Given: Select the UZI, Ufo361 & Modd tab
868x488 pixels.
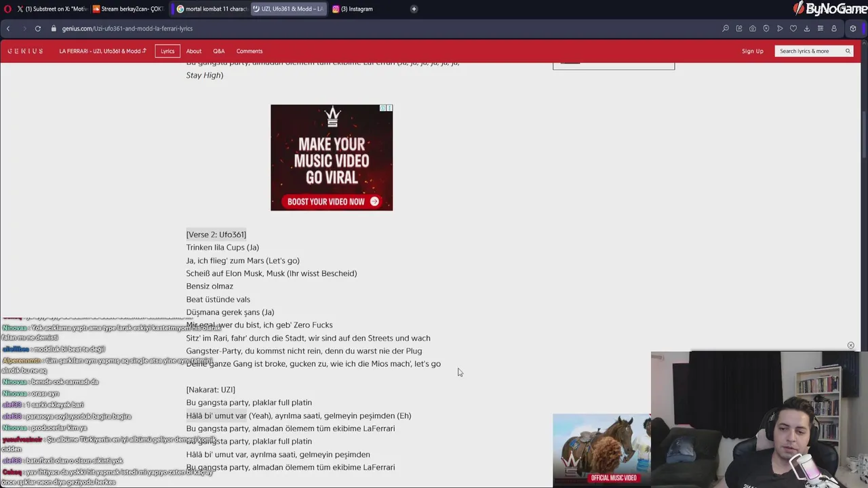Looking at the screenshot, I should click(x=288, y=9).
